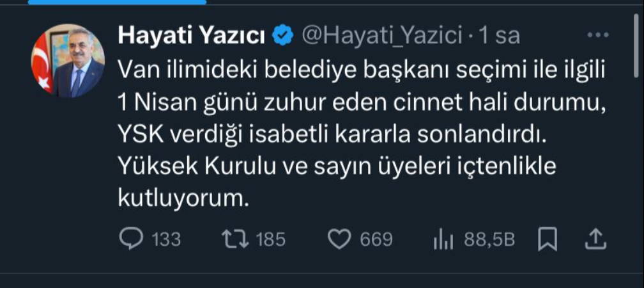Click the 669 likes count
The image size is (644, 288).
[376, 239]
